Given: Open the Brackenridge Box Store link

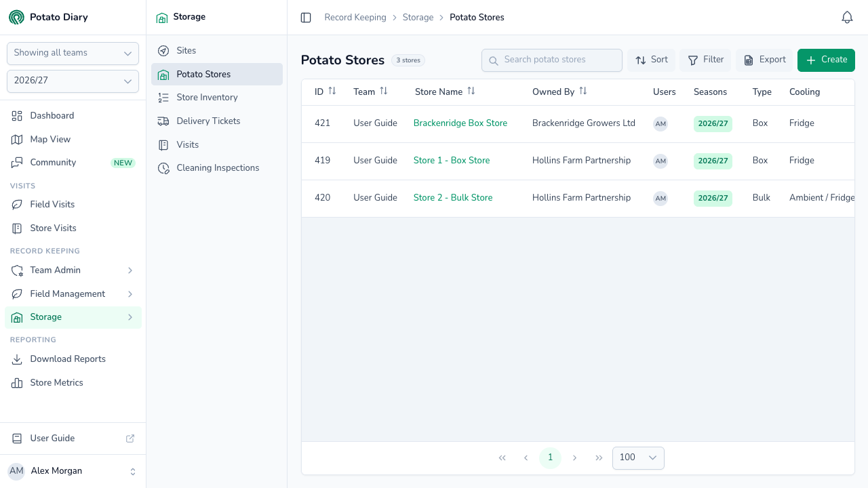Looking at the screenshot, I should (x=460, y=123).
